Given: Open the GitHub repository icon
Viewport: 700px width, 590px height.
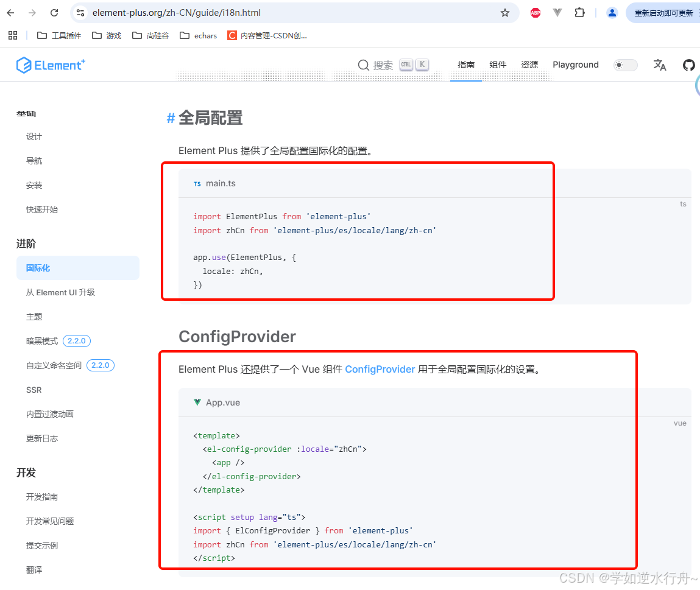Looking at the screenshot, I should (x=688, y=65).
